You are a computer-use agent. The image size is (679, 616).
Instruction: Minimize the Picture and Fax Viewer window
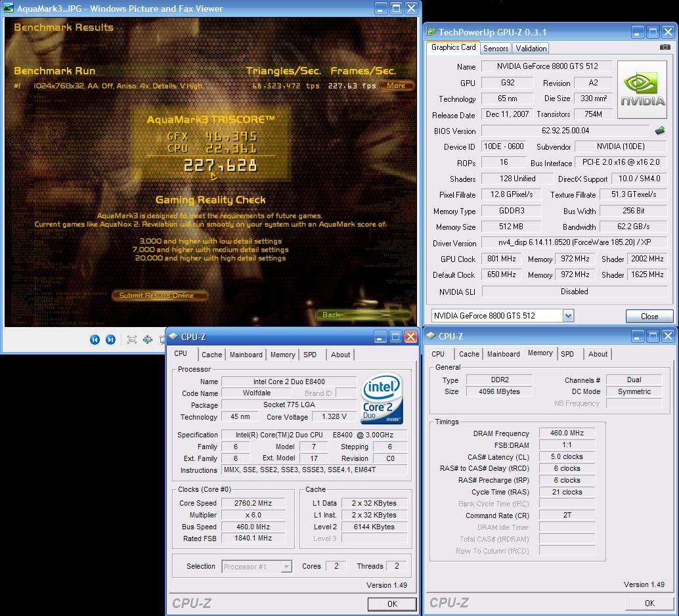[380, 9]
